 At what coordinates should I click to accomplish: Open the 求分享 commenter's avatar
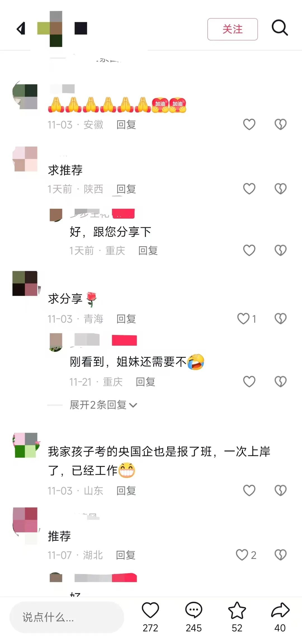25,283
